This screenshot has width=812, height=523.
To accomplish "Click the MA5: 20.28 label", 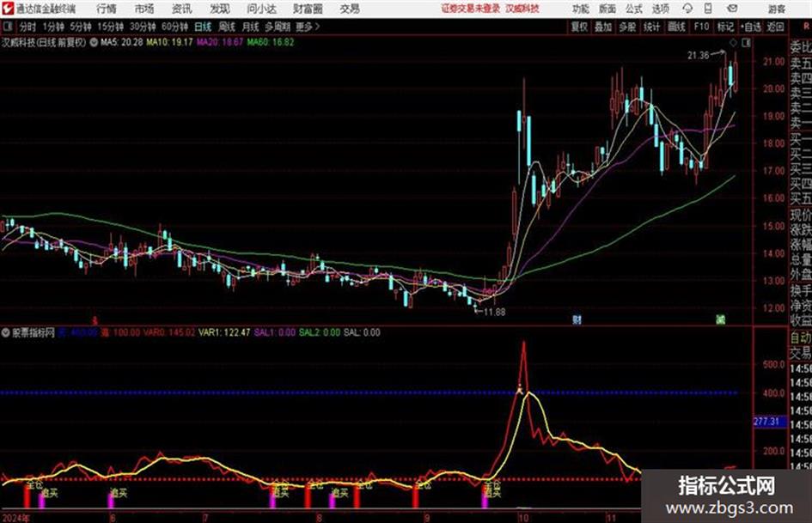I will [x=122, y=42].
